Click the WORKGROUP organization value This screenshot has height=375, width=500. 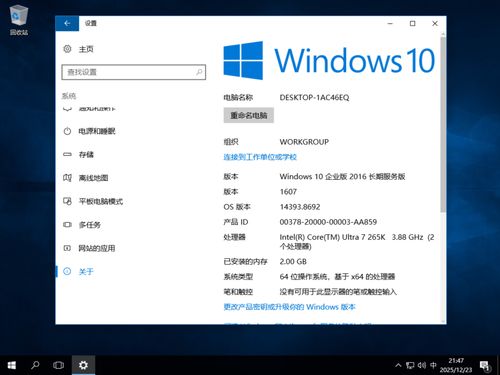pos(304,142)
